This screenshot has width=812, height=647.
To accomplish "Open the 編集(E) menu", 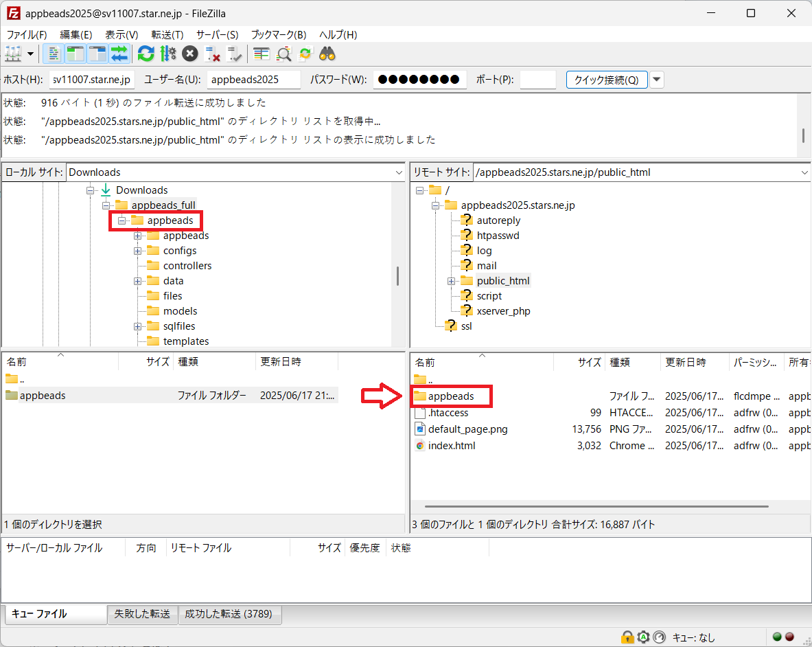I will [x=76, y=35].
